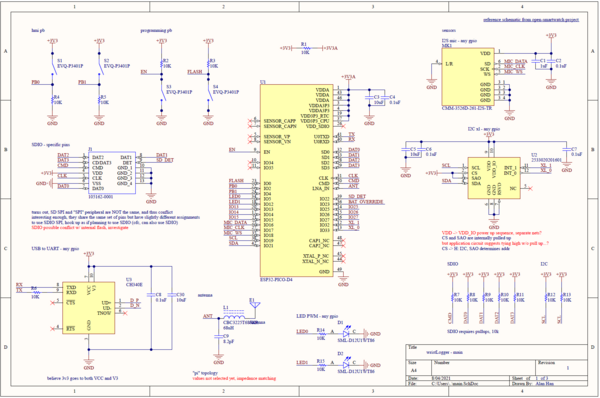The image size is (600, 398).
Task: Open the open-smartwatch reference schematic link
Action: [x=531, y=20]
